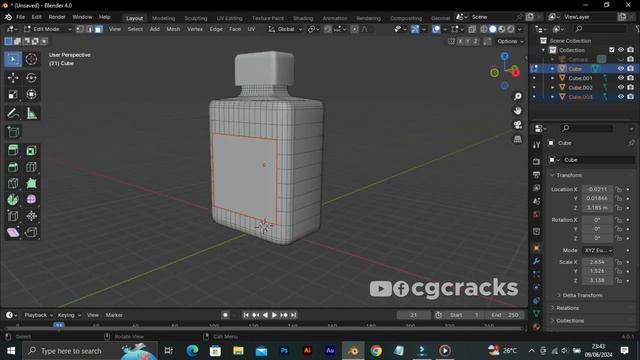Image resolution: width=640 pixels, height=360 pixels.
Task: Open the Mesh menu
Action: click(x=173, y=29)
